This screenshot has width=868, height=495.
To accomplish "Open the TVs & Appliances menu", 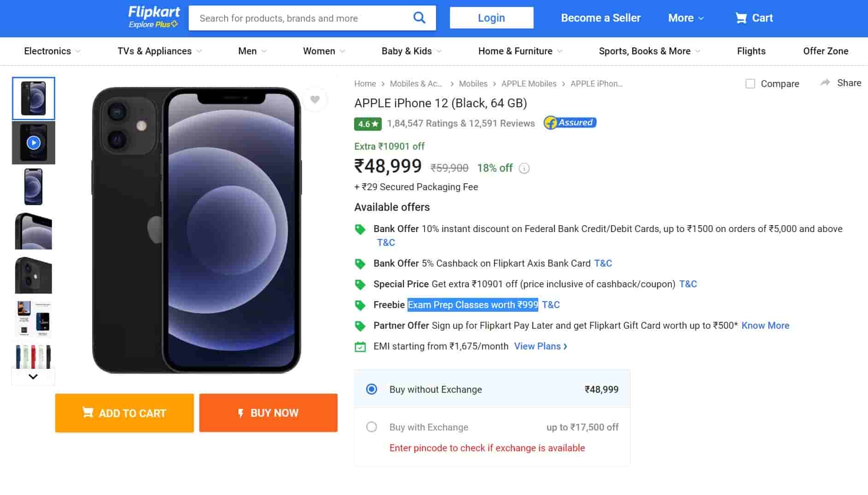I will (x=159, y=51).
